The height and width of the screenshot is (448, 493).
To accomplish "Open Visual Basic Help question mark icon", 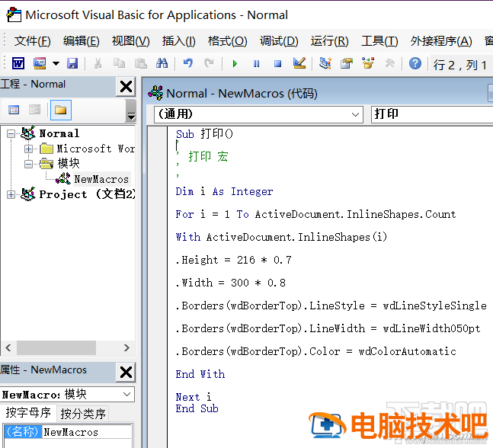I will click(x=415, y=63).
